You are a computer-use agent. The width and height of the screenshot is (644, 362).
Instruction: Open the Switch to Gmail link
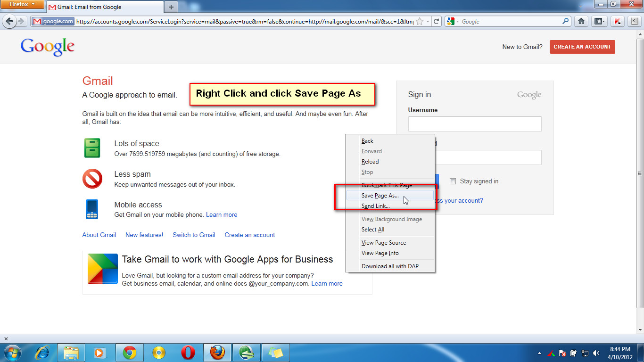point(194,235)
